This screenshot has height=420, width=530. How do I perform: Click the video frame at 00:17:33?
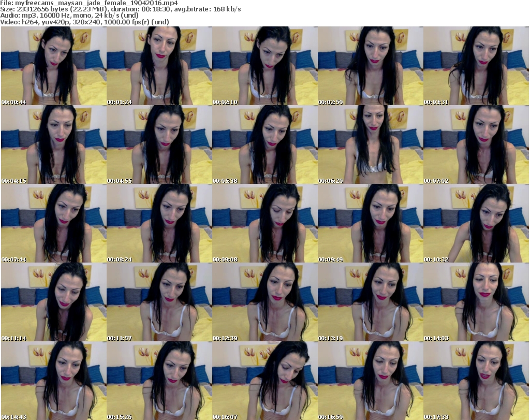coord(476,381)
